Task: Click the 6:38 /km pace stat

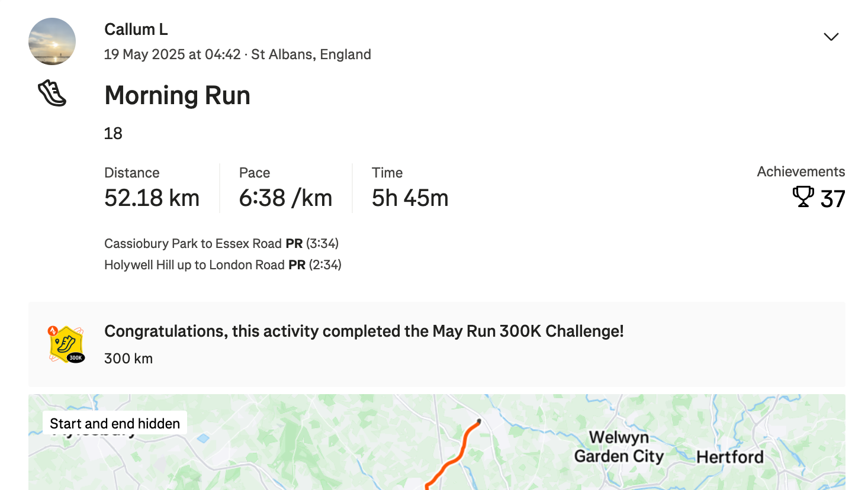Action: tap(286, 198)
